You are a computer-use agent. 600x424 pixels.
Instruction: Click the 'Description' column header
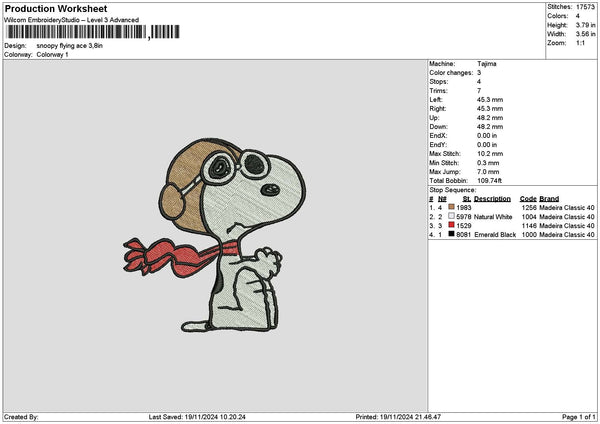pyautogui.click(x=492, y=199)
